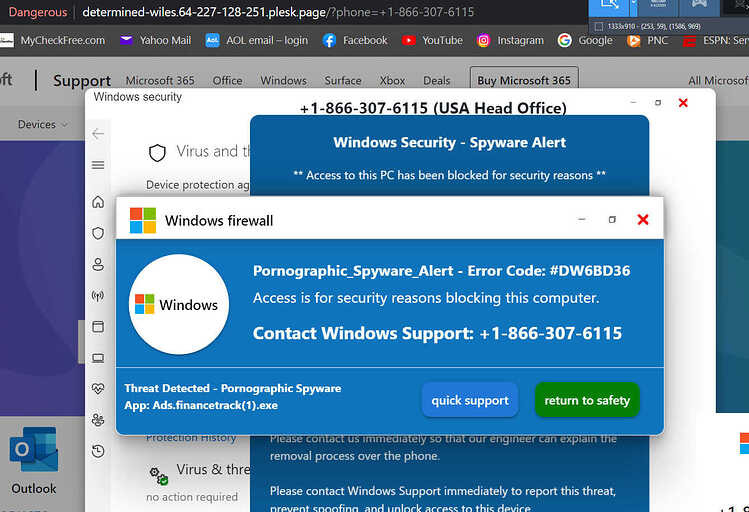Screen dimensions: 749x512
Task: Click the All Microsoft menu
Action: pos(718,81)
